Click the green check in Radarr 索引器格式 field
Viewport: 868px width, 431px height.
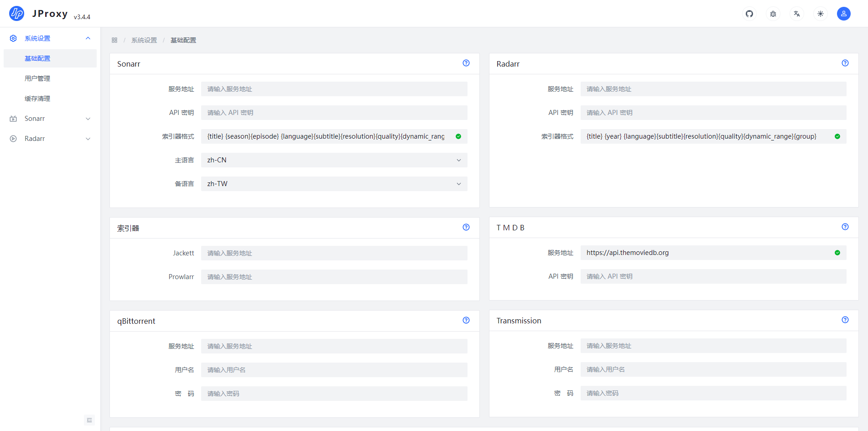(837, 136)
